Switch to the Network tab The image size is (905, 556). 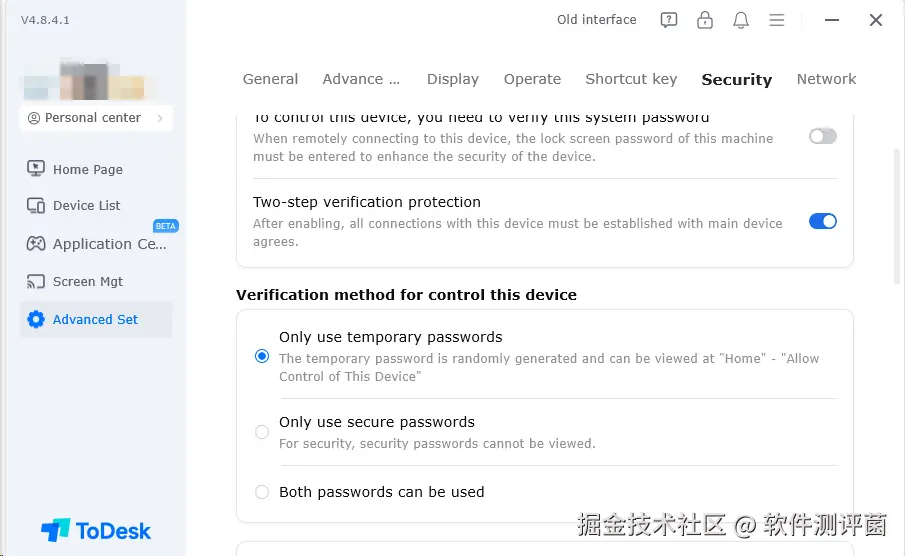(826, 79)
